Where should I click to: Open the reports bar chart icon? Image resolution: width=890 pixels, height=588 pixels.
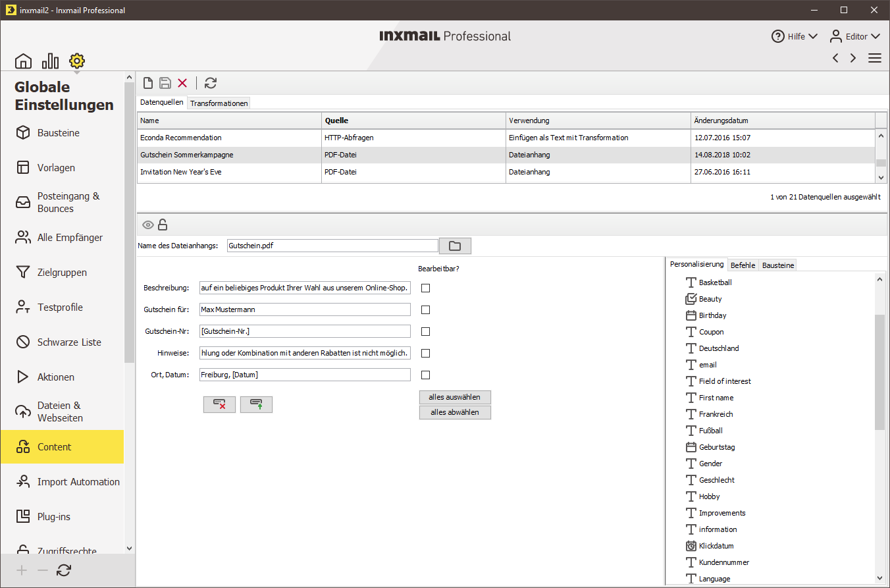[50, 61]
